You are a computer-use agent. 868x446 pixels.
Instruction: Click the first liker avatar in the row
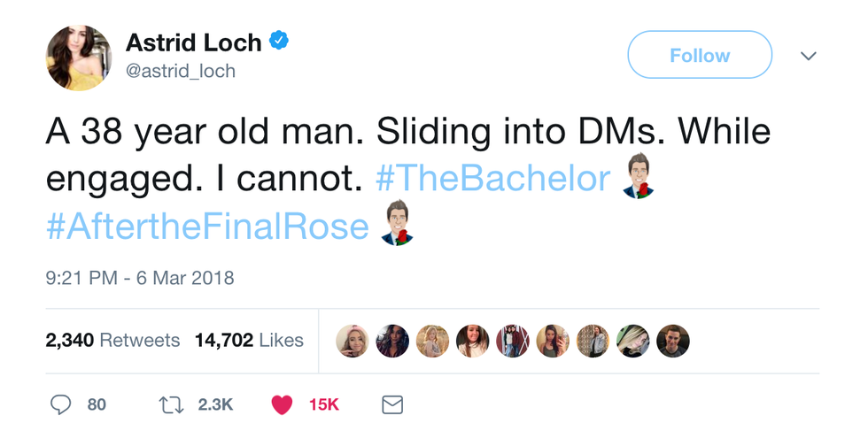[352, 341]
